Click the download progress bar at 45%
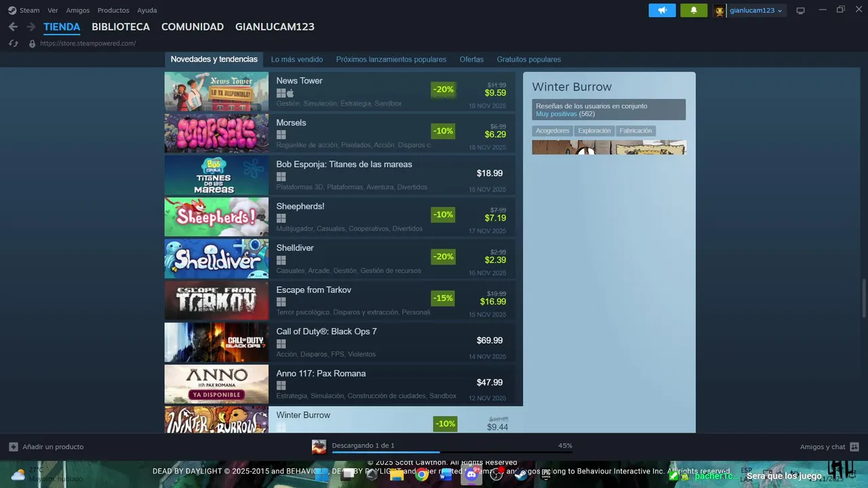868x488 pixels. coord(452,452)
